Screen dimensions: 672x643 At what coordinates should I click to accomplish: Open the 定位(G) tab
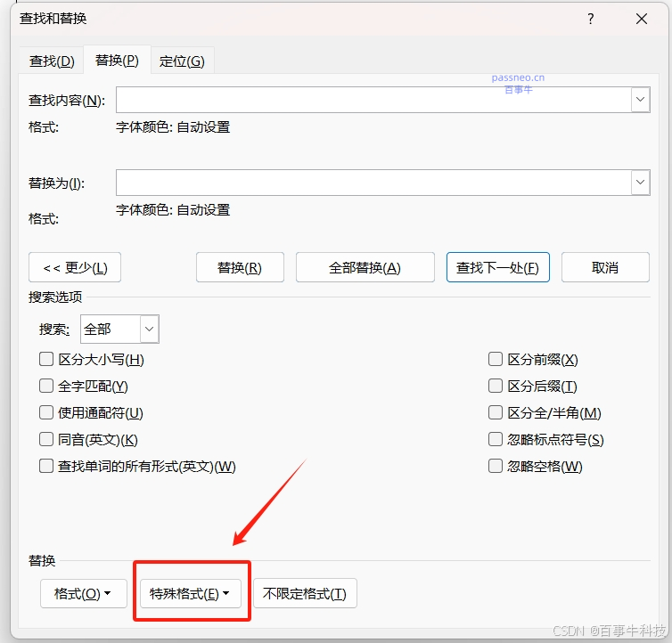coord(182,61)
